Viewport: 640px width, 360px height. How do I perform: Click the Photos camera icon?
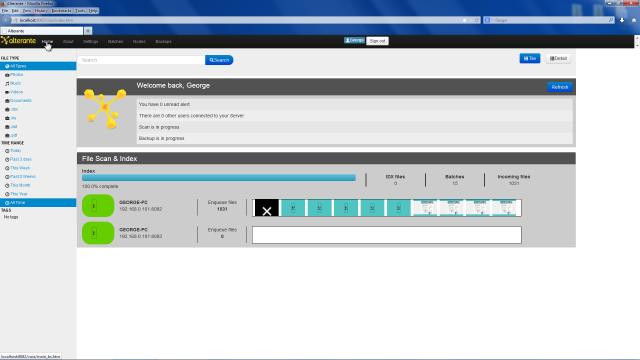click(7, 75)
